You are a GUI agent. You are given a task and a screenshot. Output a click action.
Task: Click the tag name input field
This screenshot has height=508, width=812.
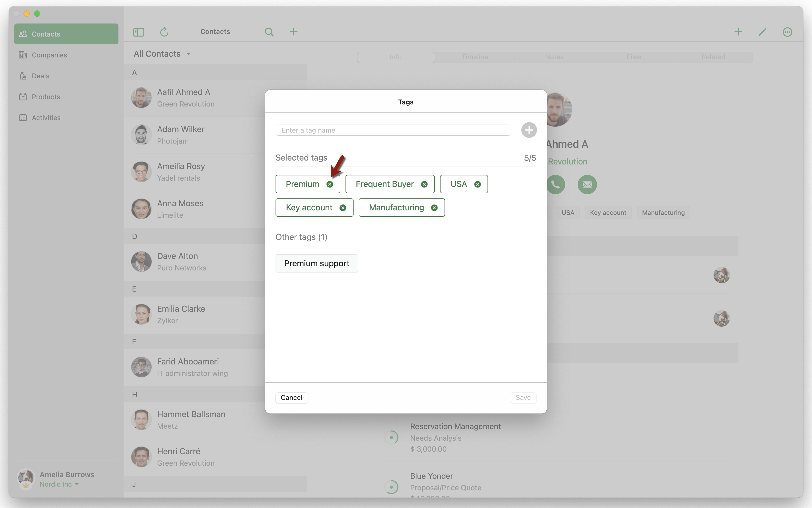point(393,130)
